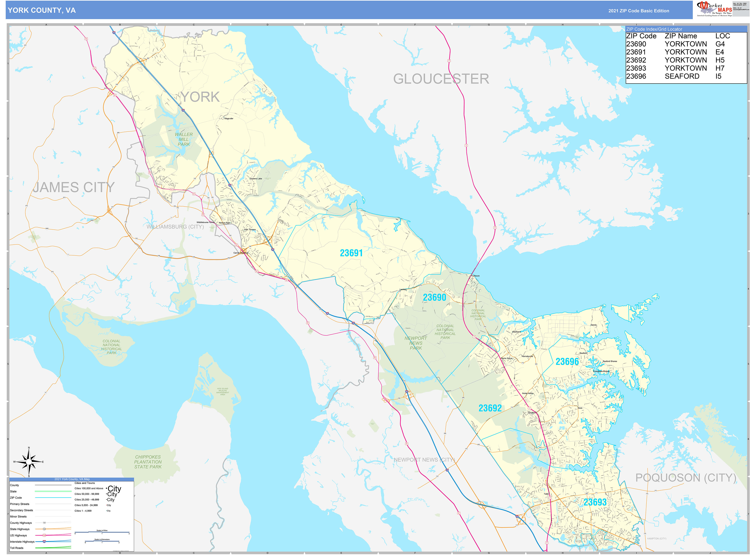Click the 2021 York County, VA Map legend header

72,479
